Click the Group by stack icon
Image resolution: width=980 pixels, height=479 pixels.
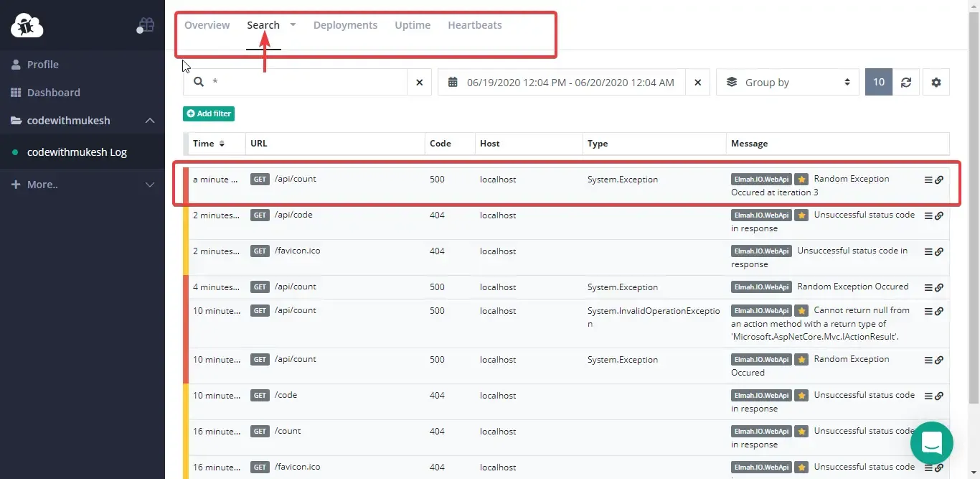tap(730, 82)
